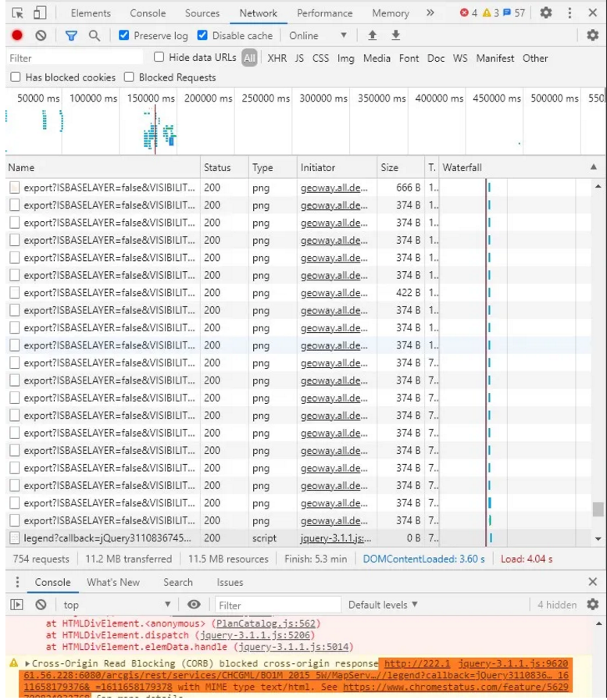The width and height of the screenshot is (607, 700).
Task: Select the XHR request type filter
Action: (277, 58)
